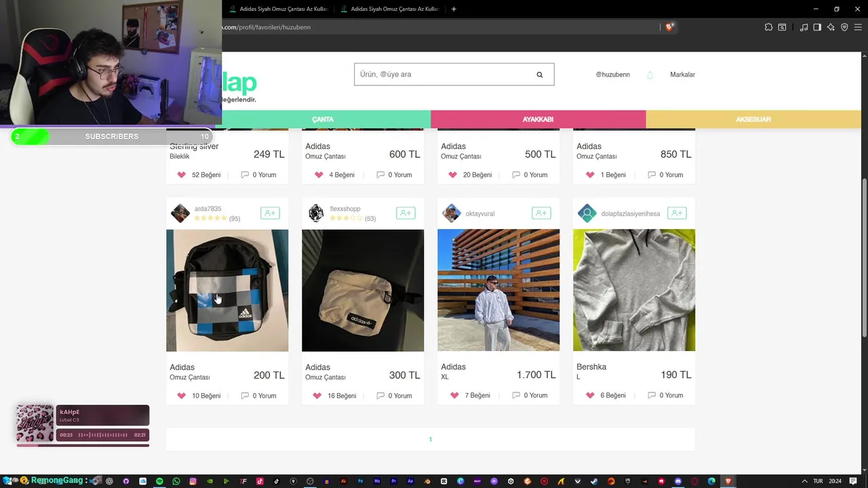Image resolution: width=868 pixels, height=488 pixels.
Task: Open Spotify from the taskbar
Action: [x=159, y=481]
